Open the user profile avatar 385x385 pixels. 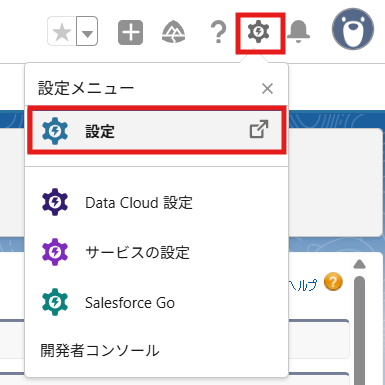353,29
